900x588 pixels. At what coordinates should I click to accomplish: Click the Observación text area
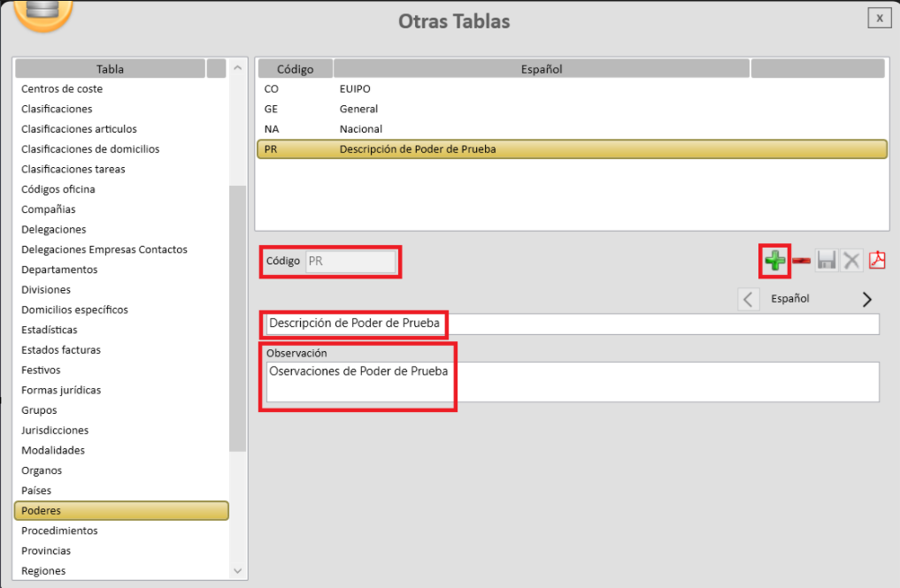(x=573, y=381)
